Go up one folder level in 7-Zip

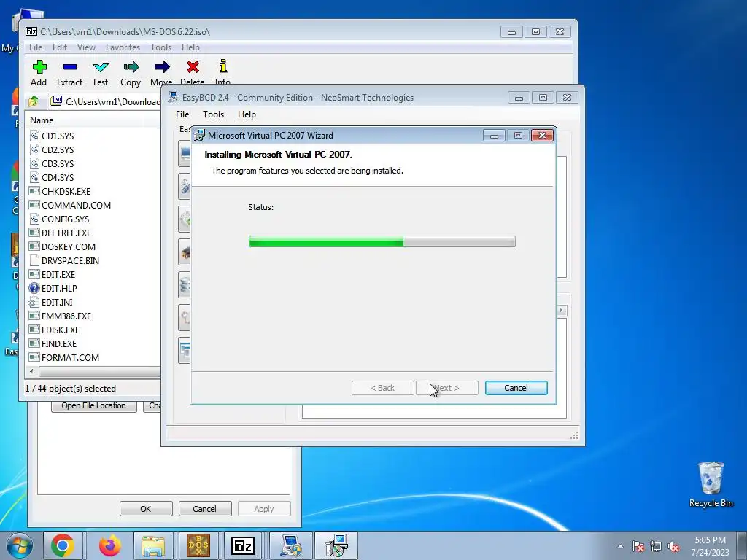click(34, 101)
